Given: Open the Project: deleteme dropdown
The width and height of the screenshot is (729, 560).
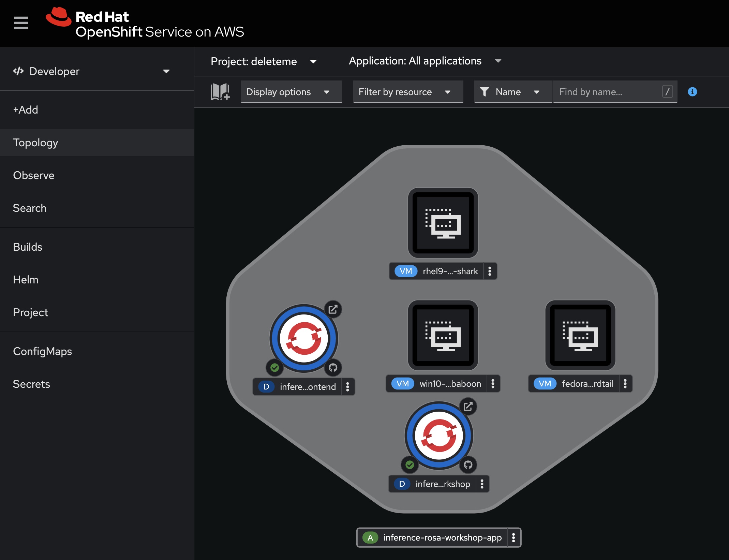Looking at the screenshot, I should [x=264, y=61].
